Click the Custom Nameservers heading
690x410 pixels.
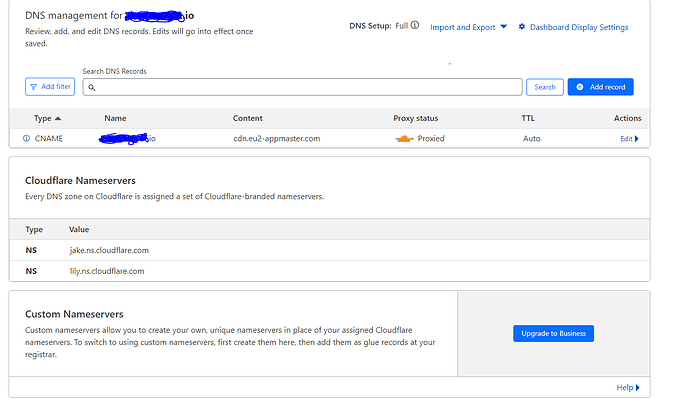tap(74, 314)
